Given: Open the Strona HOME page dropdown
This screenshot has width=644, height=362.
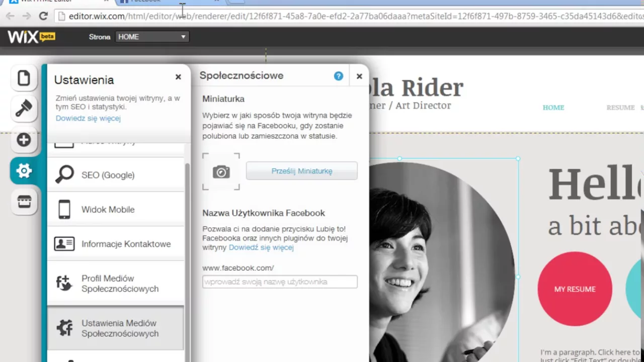Looking at the screenshot, I should point(152,37).
